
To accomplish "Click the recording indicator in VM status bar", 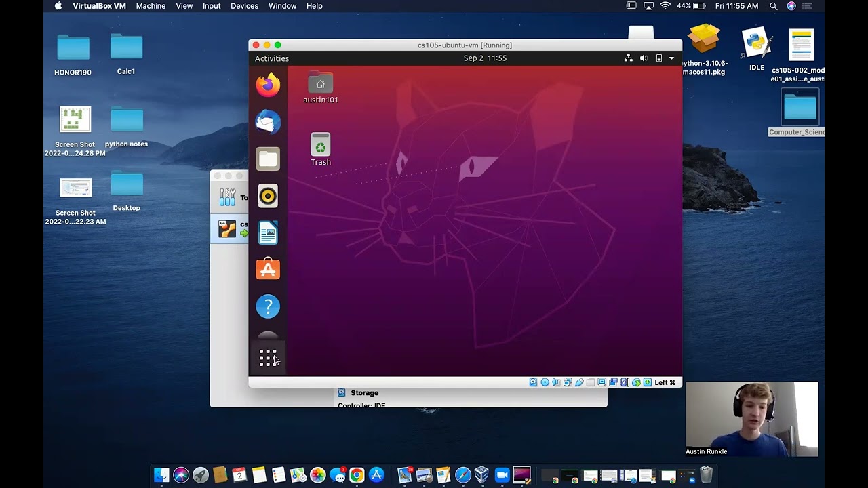I will (x=614, y=382).
